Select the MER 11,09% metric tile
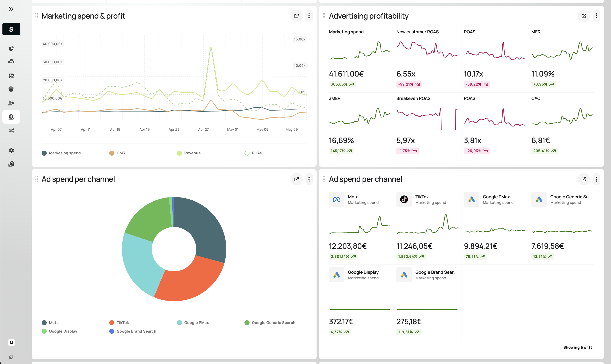The image size is (611, 364). click(x=562, y=59)
